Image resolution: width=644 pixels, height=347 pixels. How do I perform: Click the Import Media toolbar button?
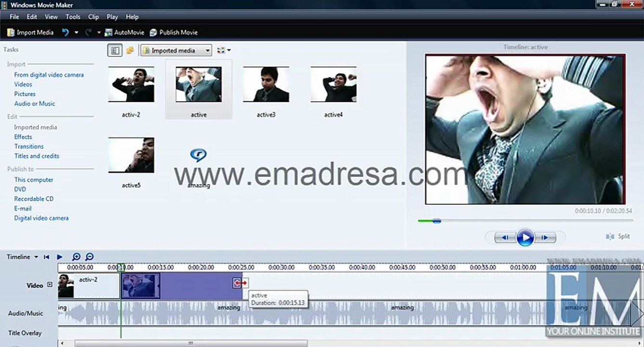[30, 32]
